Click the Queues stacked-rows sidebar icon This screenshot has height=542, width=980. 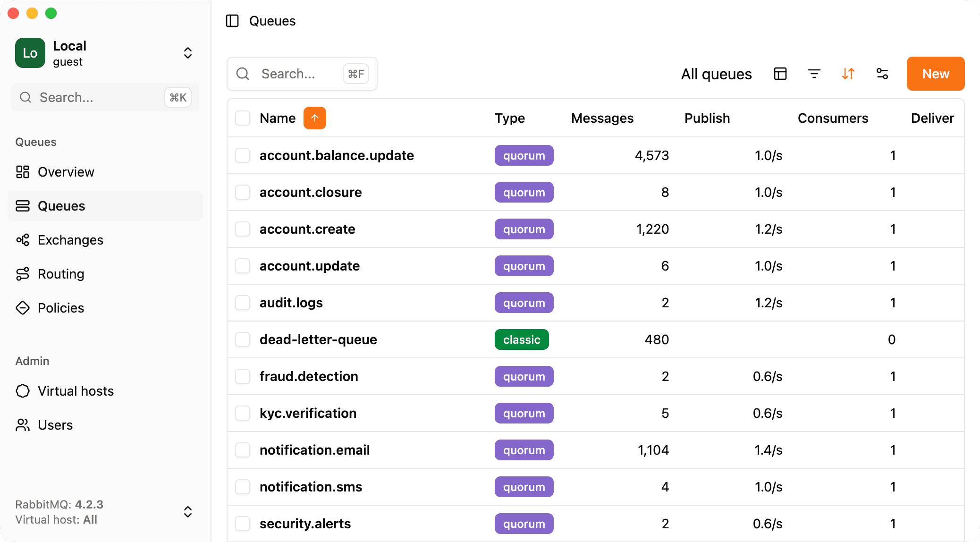coord(23,206)
